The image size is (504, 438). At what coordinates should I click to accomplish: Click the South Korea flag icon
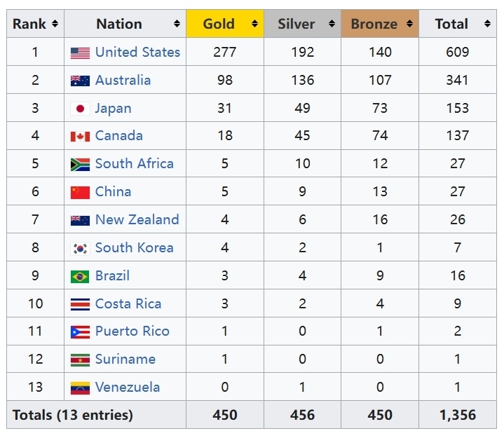80,249
